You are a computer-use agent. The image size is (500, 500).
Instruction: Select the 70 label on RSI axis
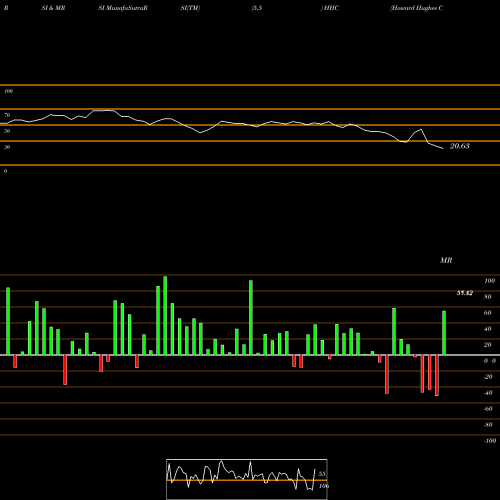(7, 115)
